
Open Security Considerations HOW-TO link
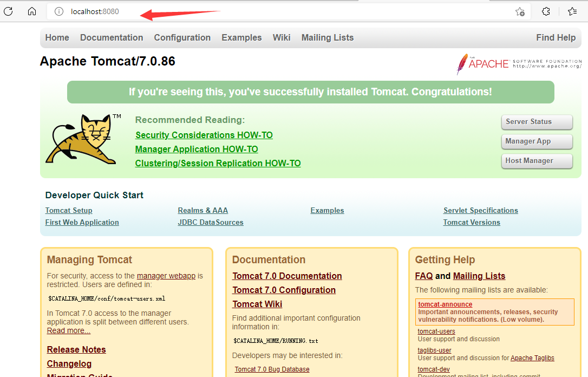click(x=204, y=135)
